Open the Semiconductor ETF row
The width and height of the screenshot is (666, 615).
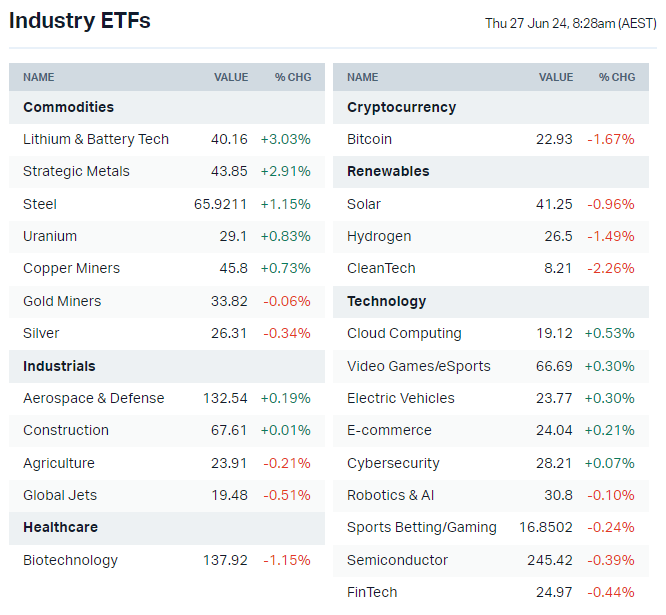pos(397,560)
